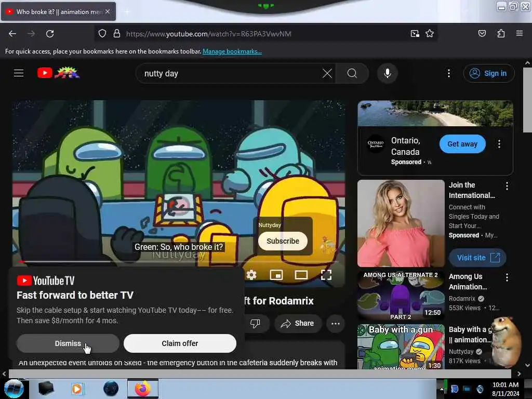Viewport: 532px width, 399px height.
Task: Close the 'Who broke it?' browser tab
Action: pos(107,11)
